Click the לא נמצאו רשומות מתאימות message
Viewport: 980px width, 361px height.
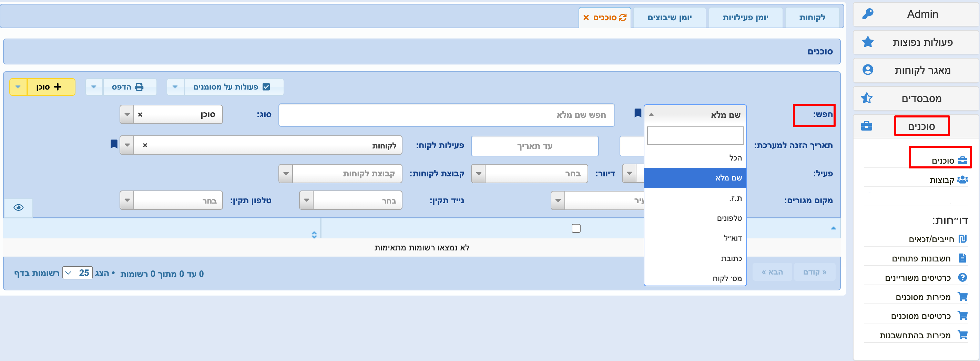pos(421,248)
